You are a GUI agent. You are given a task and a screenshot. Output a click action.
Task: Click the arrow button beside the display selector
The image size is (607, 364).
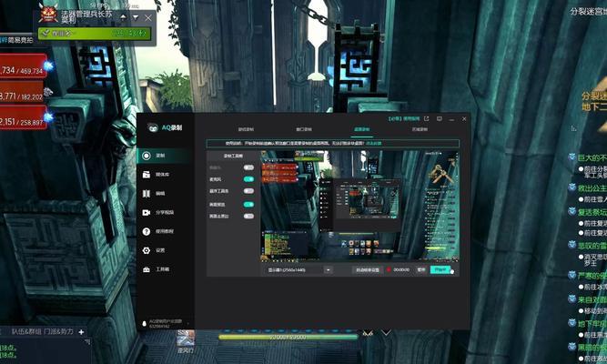[328, 270]
